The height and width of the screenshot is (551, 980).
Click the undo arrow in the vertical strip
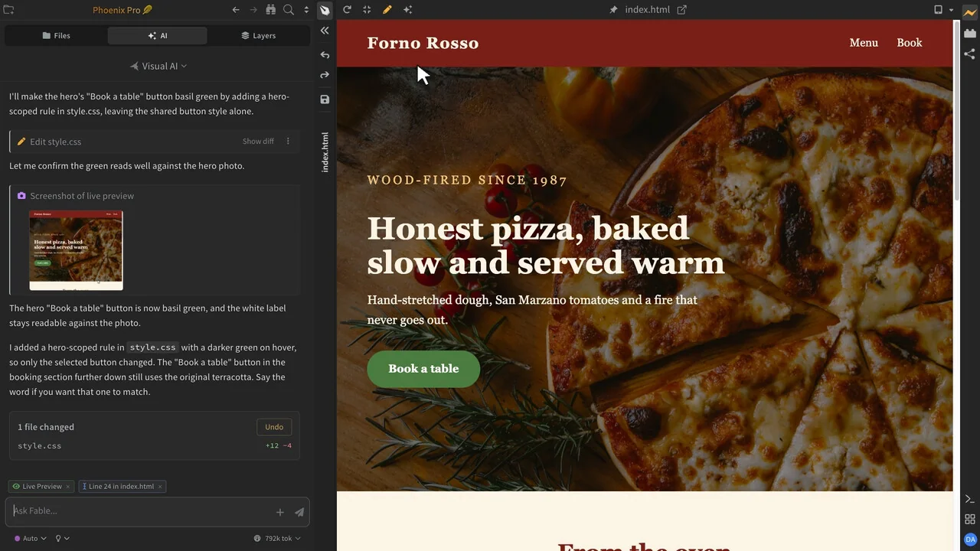pos(325,55)
